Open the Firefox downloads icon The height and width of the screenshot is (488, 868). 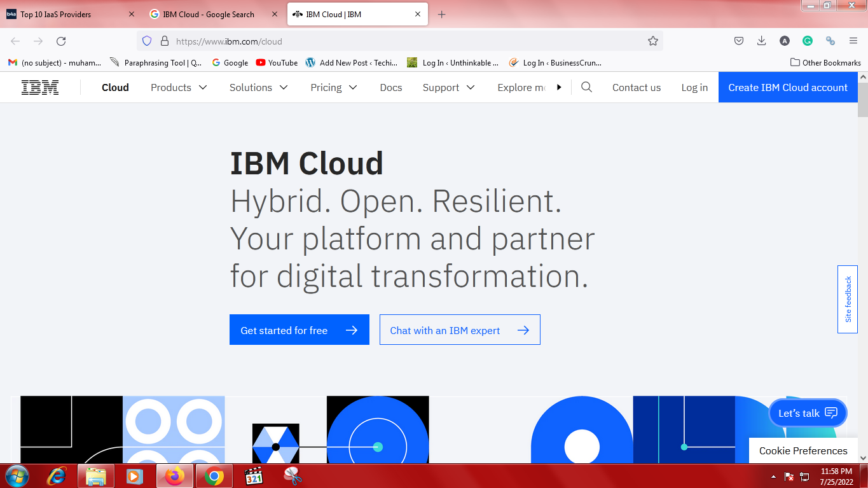coord(761,41)
